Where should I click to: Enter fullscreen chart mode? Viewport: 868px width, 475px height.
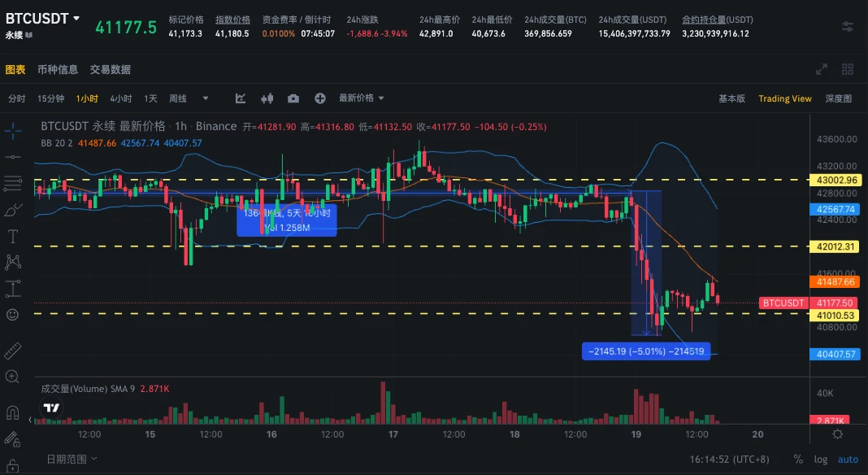(821, 70)
